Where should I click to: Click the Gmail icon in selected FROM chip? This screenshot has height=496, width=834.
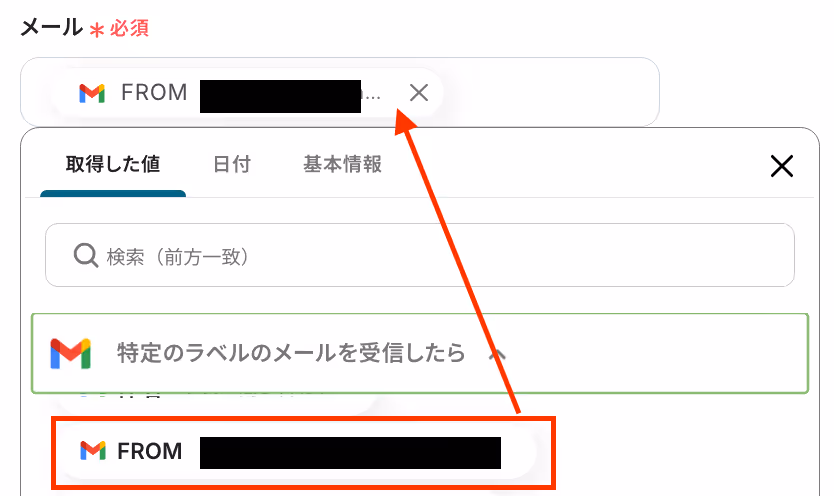(x=92, y=93)
